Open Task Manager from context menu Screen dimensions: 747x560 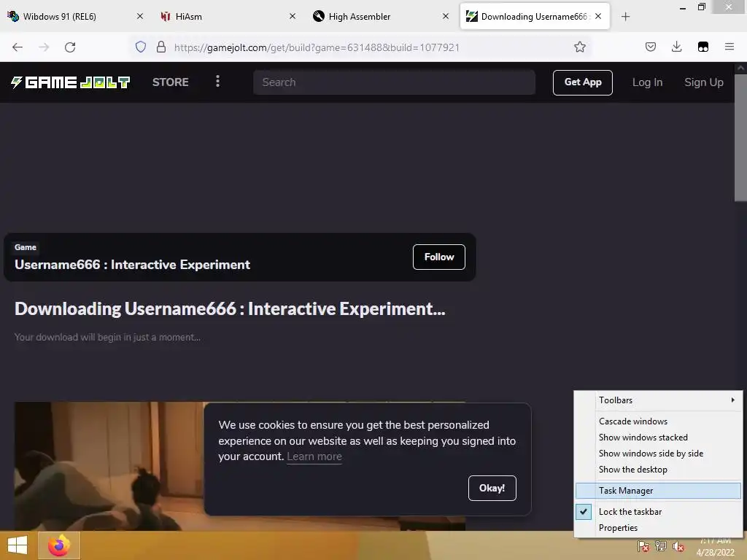(x=658, y=491)
